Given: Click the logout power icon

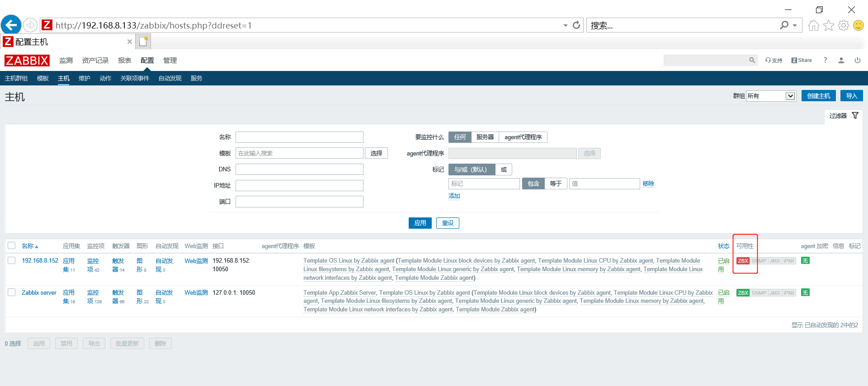Looking at the screenshot, I should click(x=857, y=60).
